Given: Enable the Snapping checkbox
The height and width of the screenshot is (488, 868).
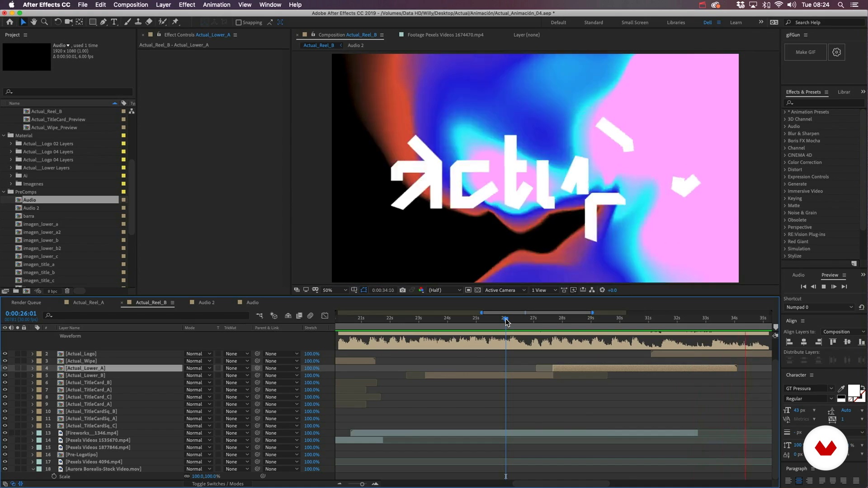Looking at the screenshot, I should [239, 23].
